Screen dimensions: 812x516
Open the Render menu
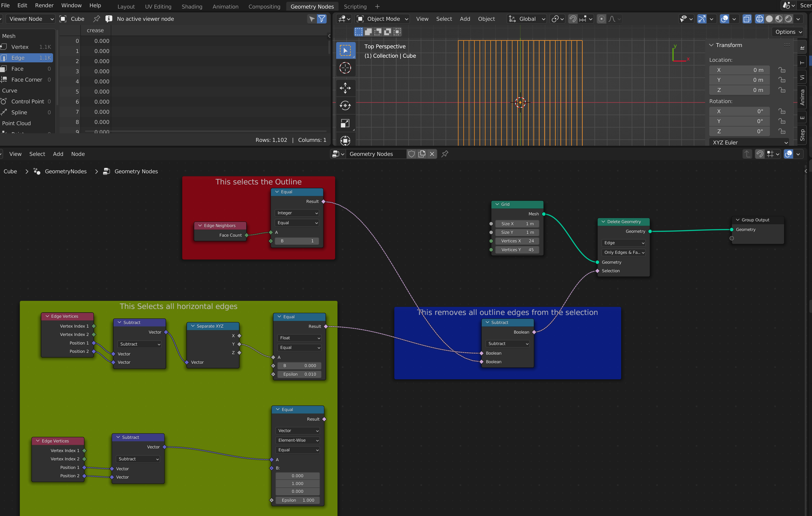44,5
